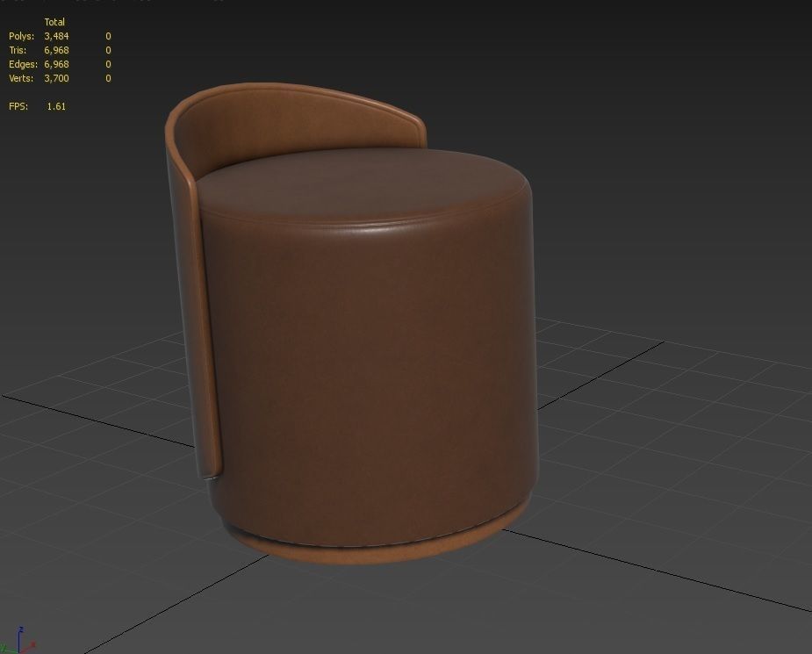Click the Total column header in statistics
The image size is (812, 654).
(x=54, y=22)
